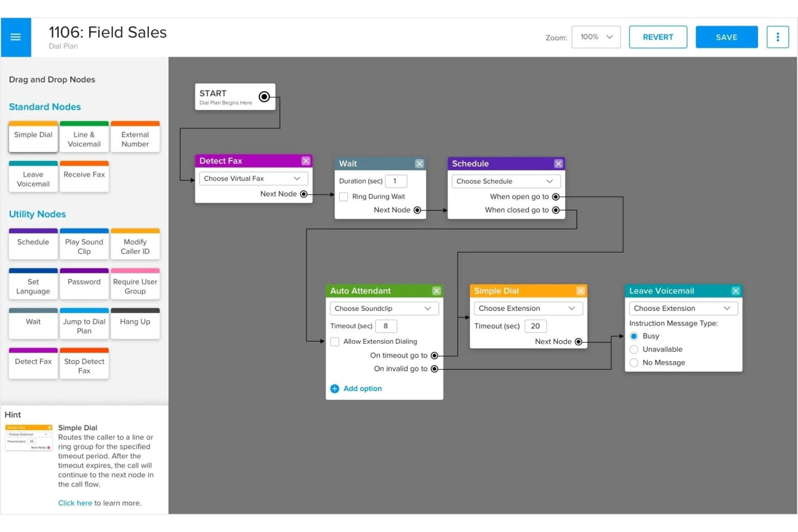Select the Play Sound Clip utility node
This screenshot has width=798, height=532.
(x=84, y=246)
